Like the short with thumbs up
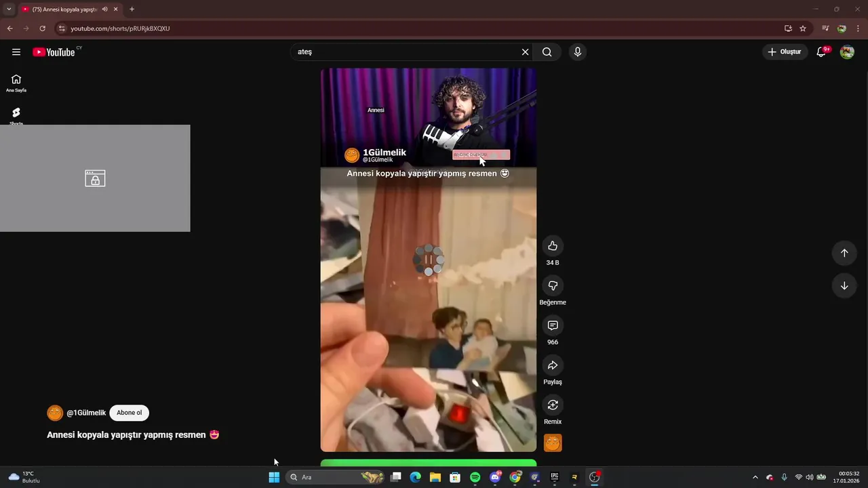Image resolution: width=868 pixels, height=488 pixels. point(553,246)
